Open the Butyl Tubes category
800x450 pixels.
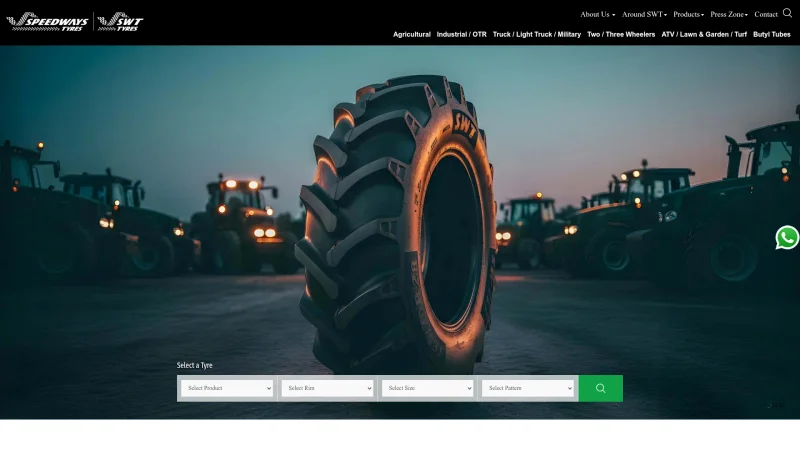771,34
